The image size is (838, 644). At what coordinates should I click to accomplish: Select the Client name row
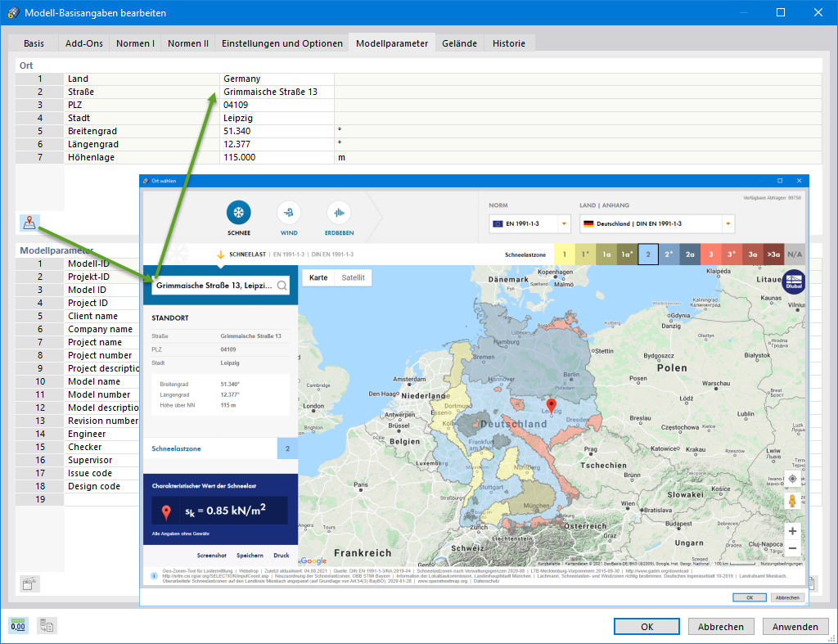pos(78,316)
